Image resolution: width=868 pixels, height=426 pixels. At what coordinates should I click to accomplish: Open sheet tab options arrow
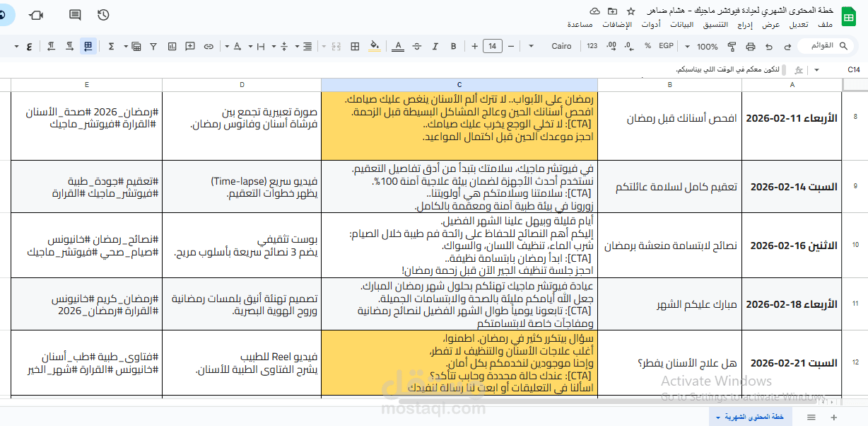719,418
